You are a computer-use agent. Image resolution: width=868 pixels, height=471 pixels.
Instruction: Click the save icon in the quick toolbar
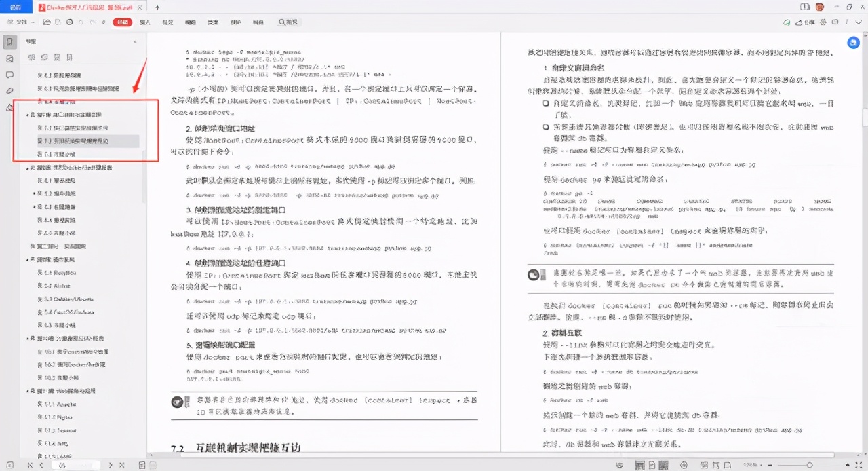[58, 22]
